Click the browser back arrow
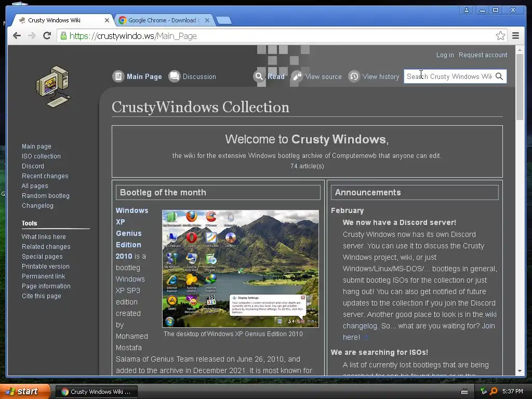The height and width of the screenshot is (399, 532). click(x=17, y=36)
